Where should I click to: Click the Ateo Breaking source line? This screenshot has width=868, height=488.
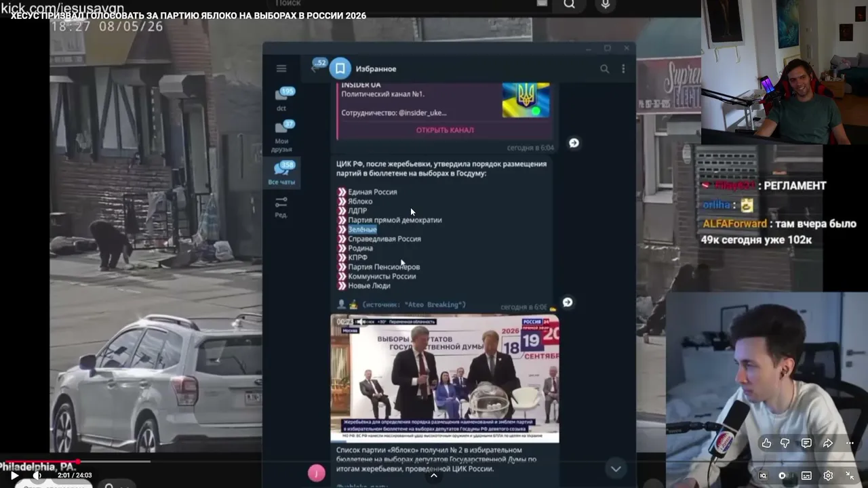414,305
